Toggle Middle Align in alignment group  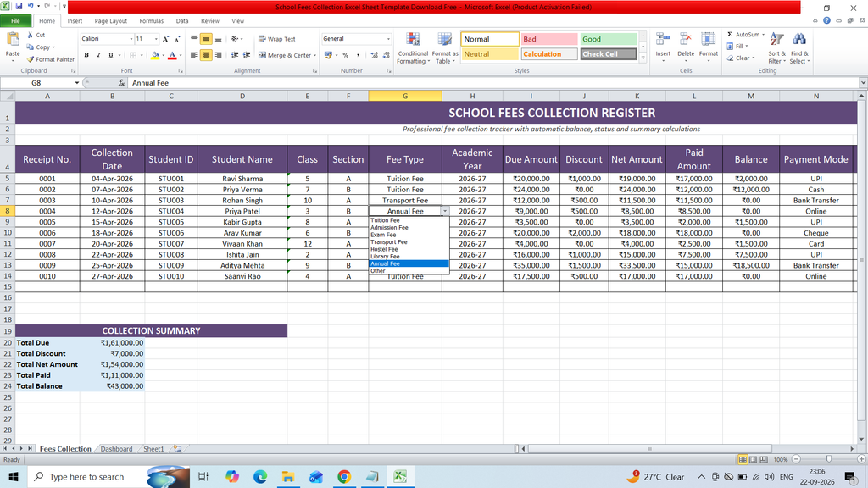[206, 39]
